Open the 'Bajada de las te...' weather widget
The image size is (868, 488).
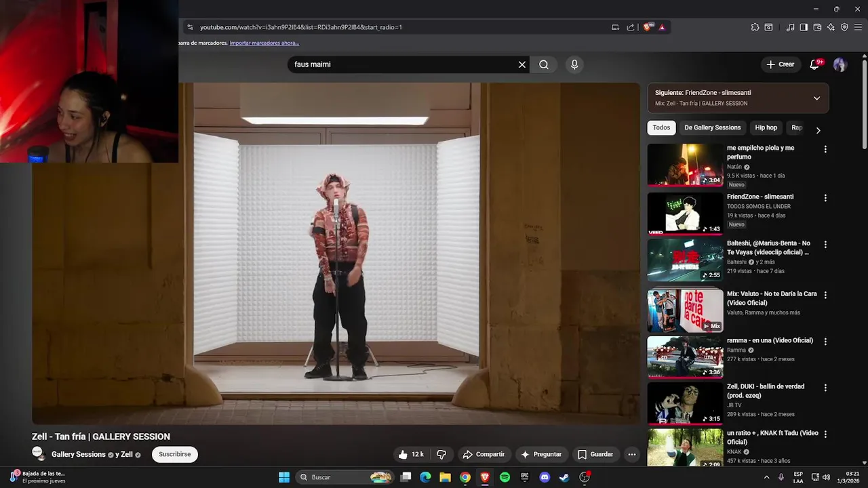[x=38, y=477]
